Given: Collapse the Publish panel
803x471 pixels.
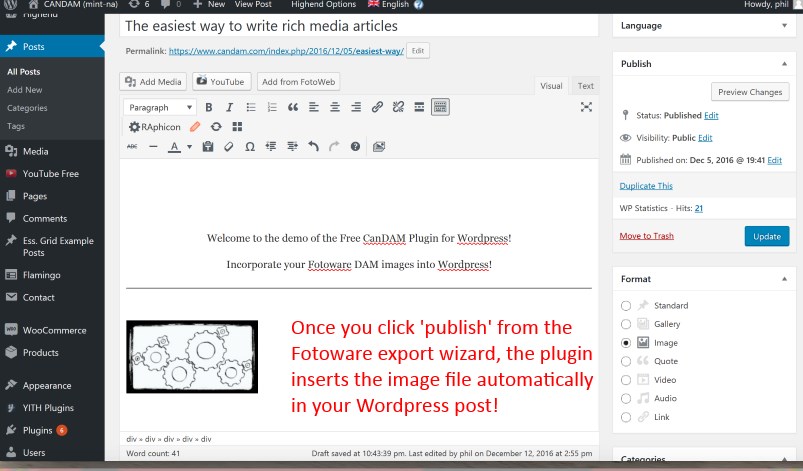Looking at the screenshot, I should tap(784, 63).
